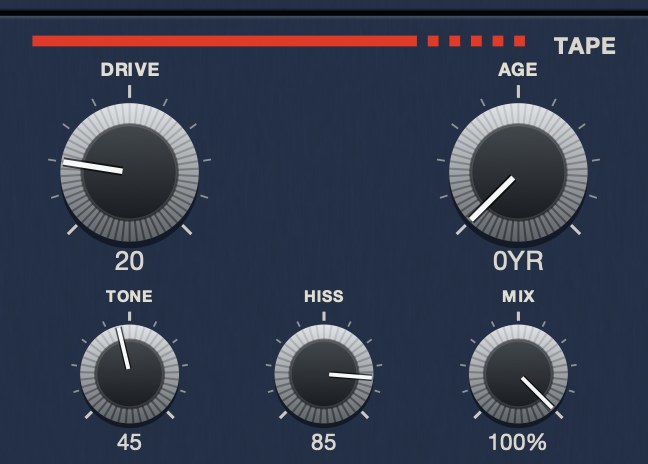Viewport: 648px width, 464px height.
Task: Select the Mix value 100%
Action: pyautogui.click(x=518, y=443)
